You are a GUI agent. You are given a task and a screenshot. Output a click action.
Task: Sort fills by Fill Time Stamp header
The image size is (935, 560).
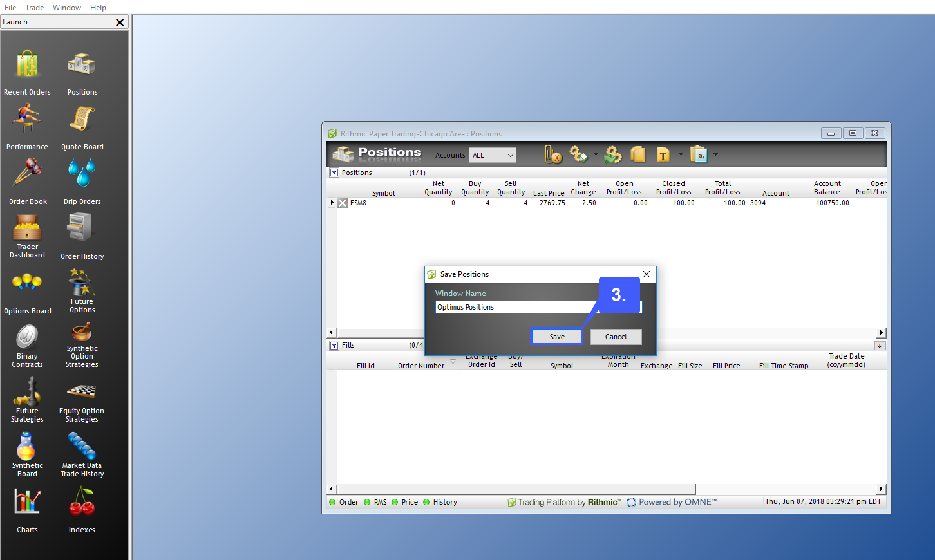784,366
